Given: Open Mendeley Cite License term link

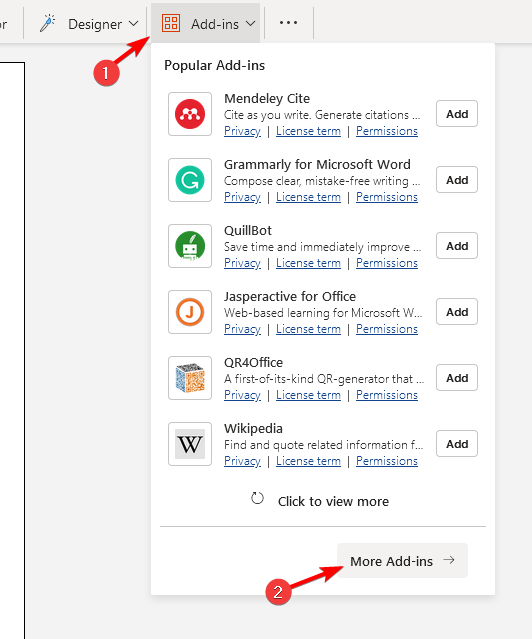Looking at the screenshot, I should pos(308,131).
